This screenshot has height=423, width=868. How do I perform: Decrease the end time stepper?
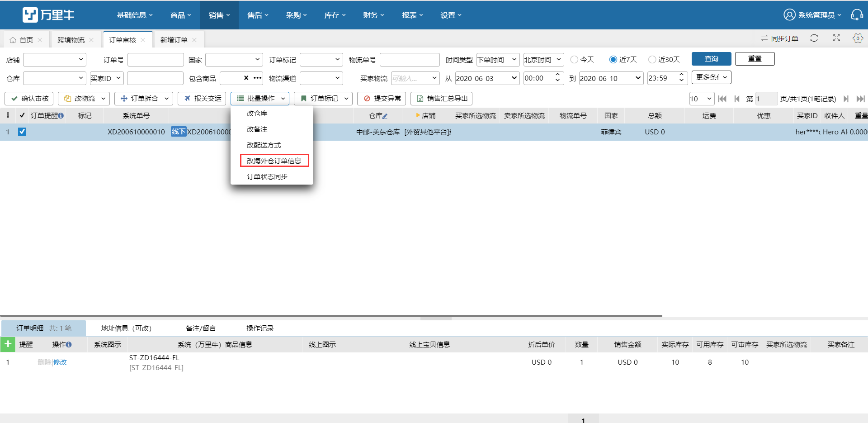(x=681, y=81)
